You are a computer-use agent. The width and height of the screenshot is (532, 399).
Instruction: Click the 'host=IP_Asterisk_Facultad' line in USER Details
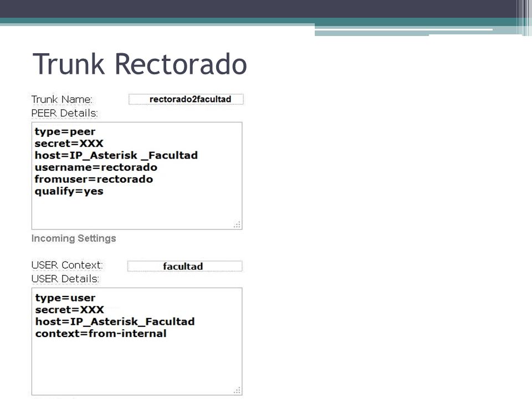[115, 321]
